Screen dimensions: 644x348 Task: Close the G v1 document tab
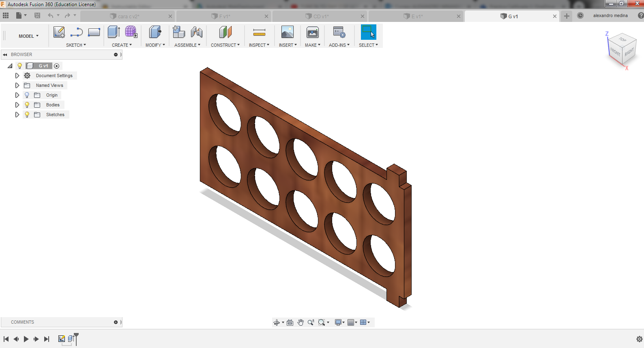pyautogui.click(x=555, y=16)
